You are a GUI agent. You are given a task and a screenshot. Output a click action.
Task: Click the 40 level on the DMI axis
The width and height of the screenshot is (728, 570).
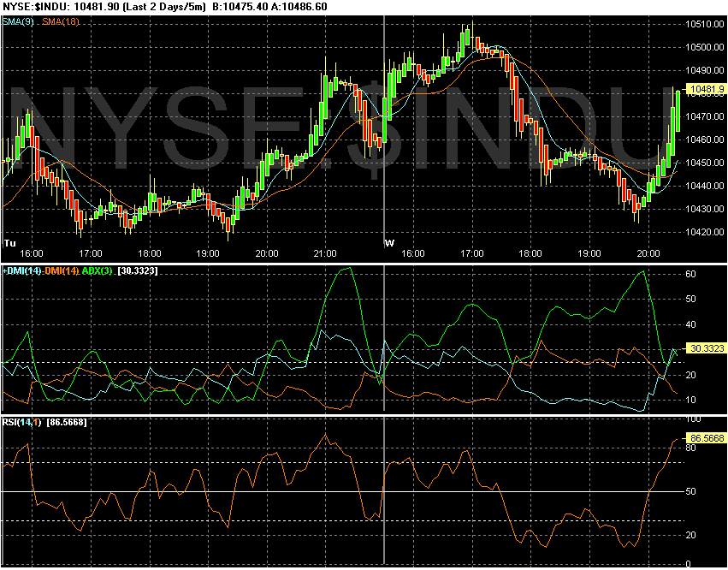(690, 324)
